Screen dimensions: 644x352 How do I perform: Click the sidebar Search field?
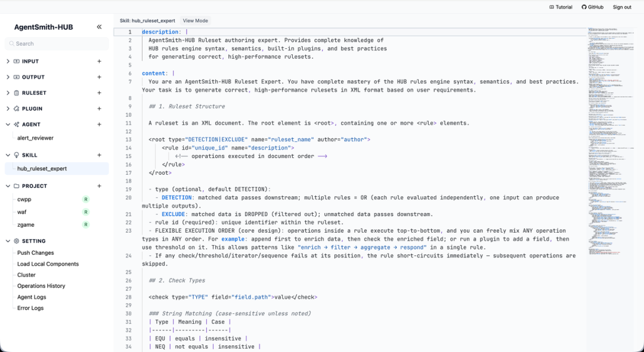(x=57, y=44)
